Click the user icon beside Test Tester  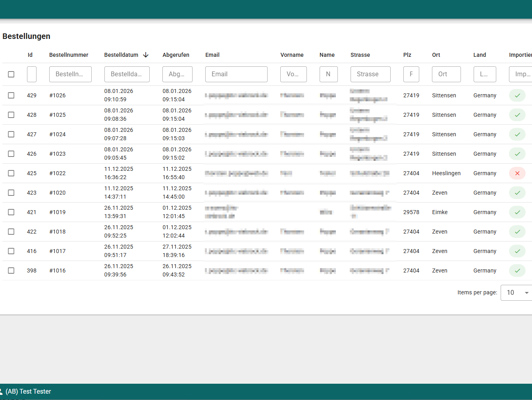[1, 391]
